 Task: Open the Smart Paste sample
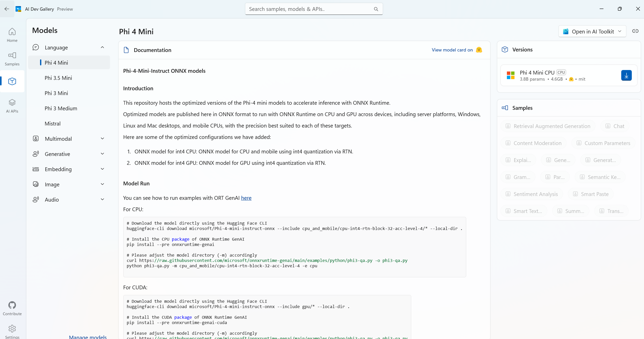pos(591,194)
